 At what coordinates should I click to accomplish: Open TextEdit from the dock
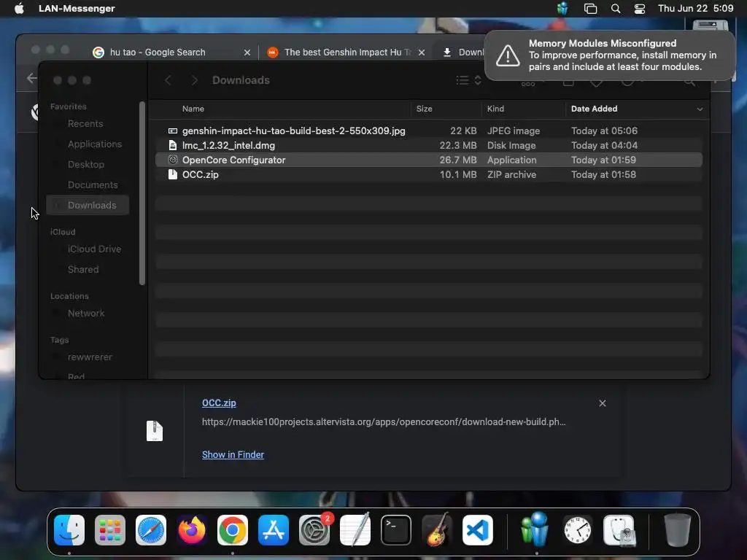(x=355, y=530)
